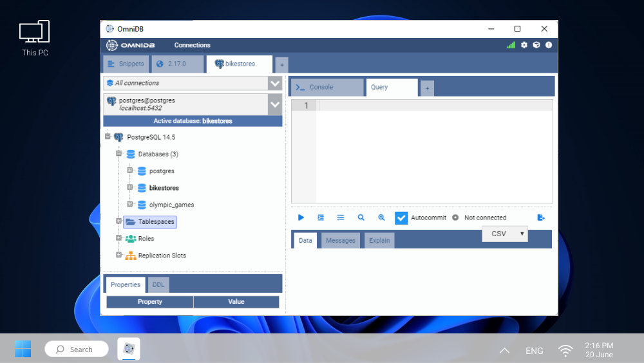Click the PostgreSQL elephant icon in tree root

[118, 137]
